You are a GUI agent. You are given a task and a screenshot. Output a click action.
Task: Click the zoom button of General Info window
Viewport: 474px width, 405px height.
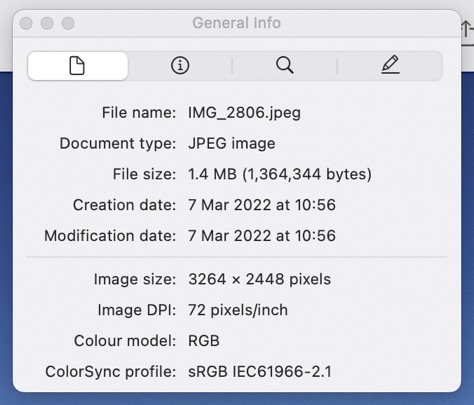(68, 23)
